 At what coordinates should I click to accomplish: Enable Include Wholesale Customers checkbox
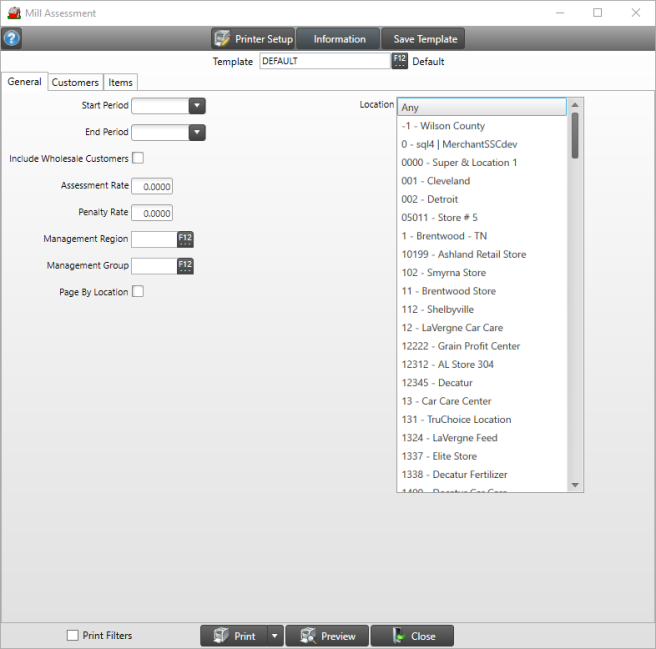tap(138, 158)
